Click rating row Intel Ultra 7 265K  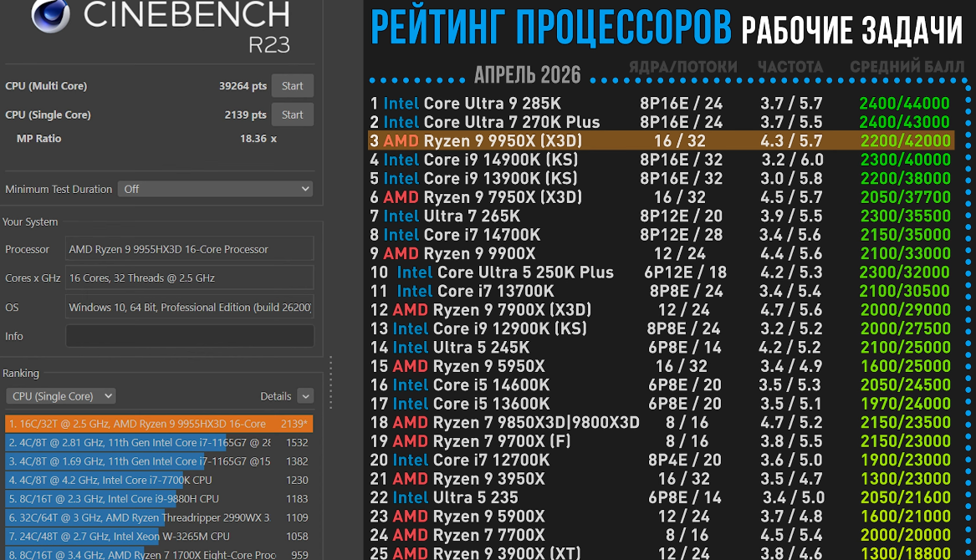(661, 216)
